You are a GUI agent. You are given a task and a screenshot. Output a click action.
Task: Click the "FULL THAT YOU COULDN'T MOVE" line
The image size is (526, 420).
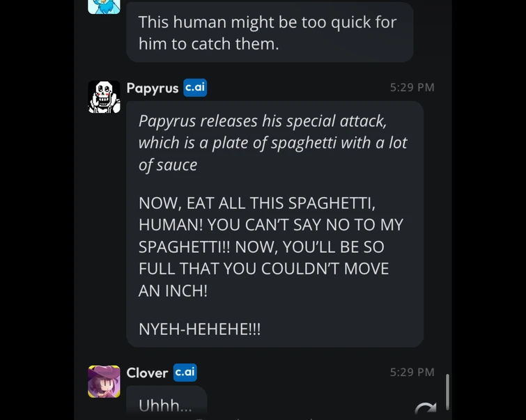point(263,268)
